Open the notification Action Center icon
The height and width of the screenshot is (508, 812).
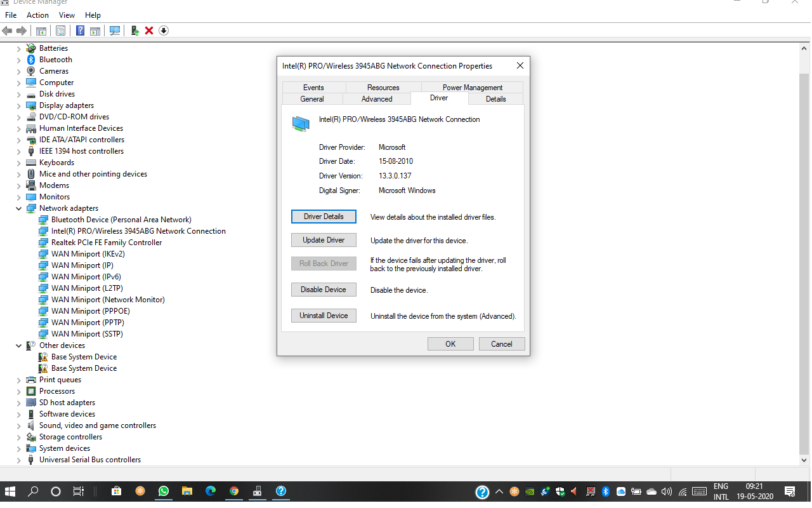[x=790, y=491]
